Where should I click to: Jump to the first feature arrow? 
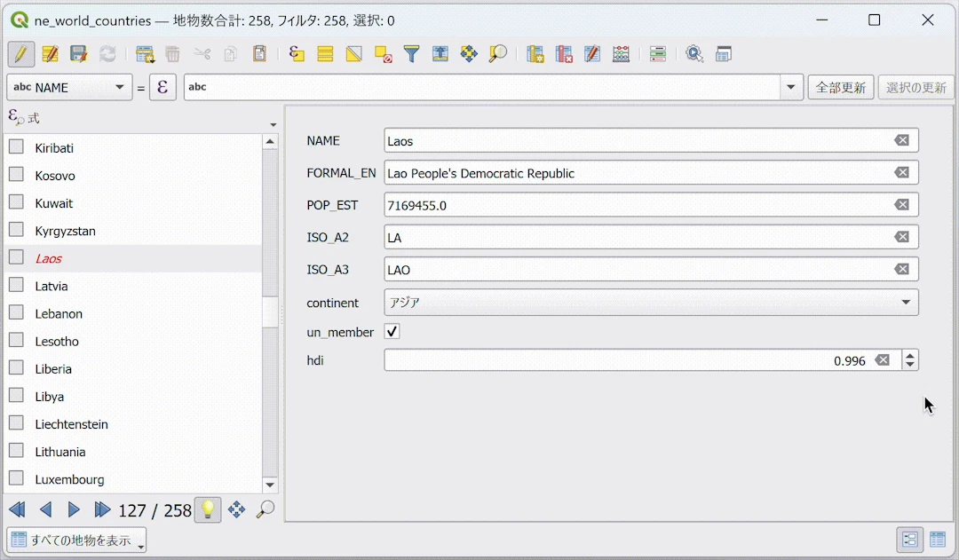tap(17, 509)
